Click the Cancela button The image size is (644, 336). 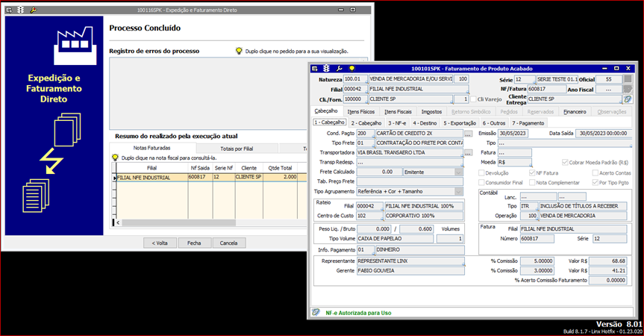pyautogui.click(x=229, y=243)
